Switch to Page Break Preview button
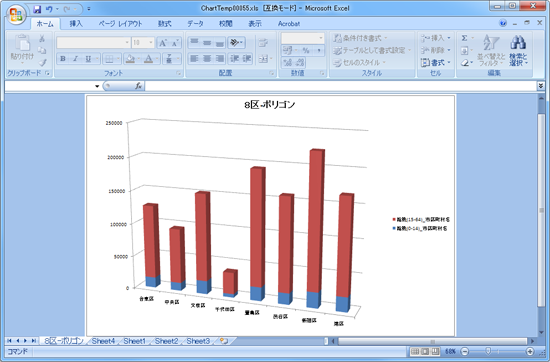This screenshot has width=550, height=362. [435, 351]
